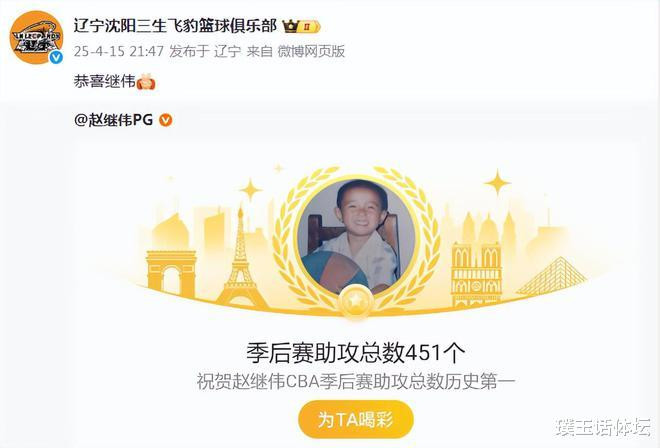Click the orange verified badge beside 赵继伟PG
660x448 pixels.
165,120
